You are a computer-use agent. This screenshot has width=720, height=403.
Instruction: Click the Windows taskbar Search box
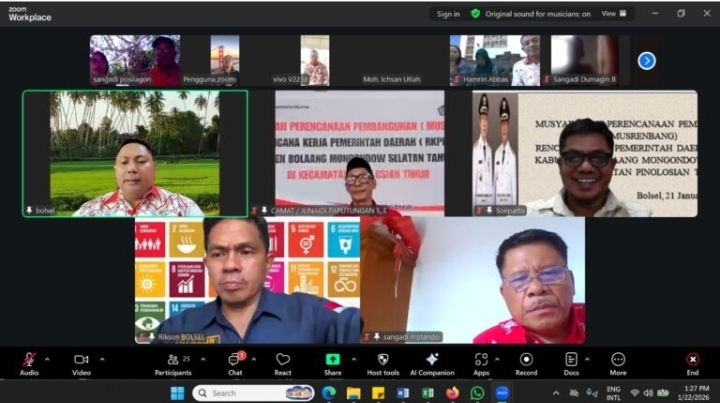coord(250,393)
